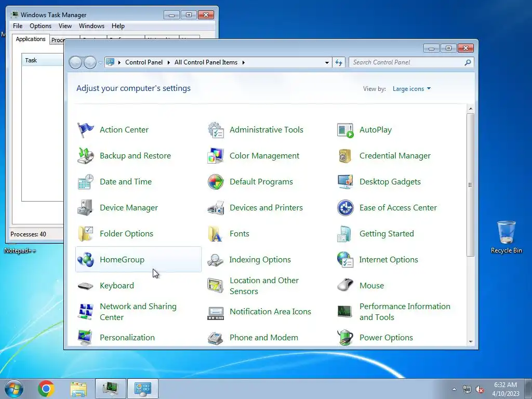The image size is (532, 399).
Task: Click the Back navigation button
Action: 75,62
